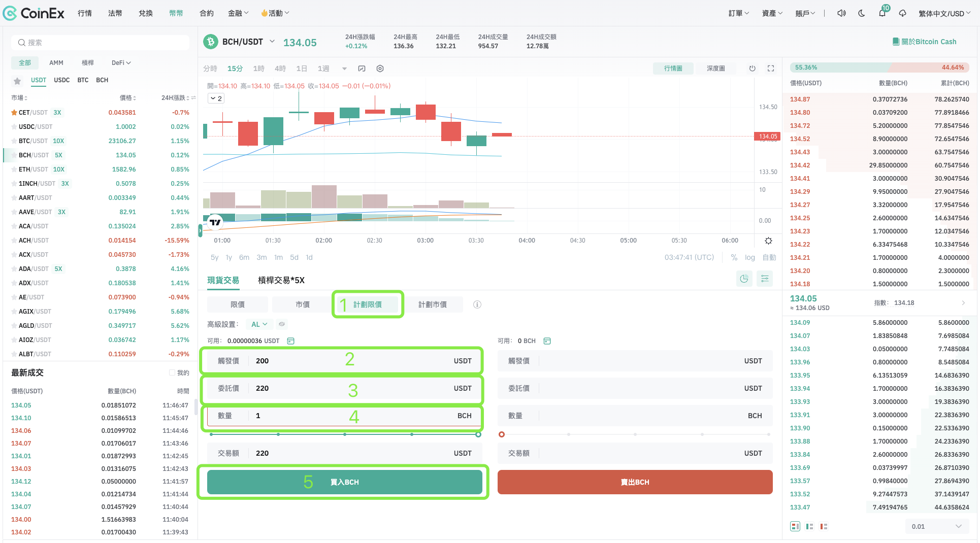The image size is (980, 543).
Task: Unfavorite the CET/USDT star
Action: pos(14,113)
